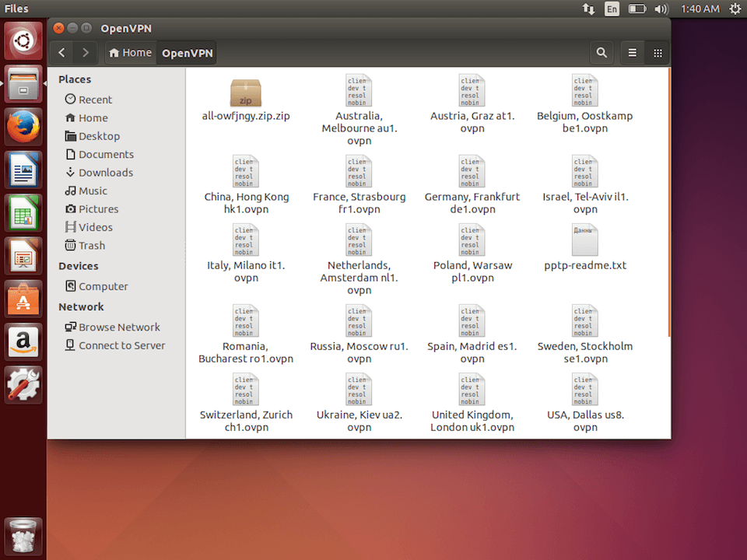Image resolution: width=747 pixels, height=560 pixels.
Task: Open the USA, Dallas us8.ovpn file
Action: [x=584, y=390]
